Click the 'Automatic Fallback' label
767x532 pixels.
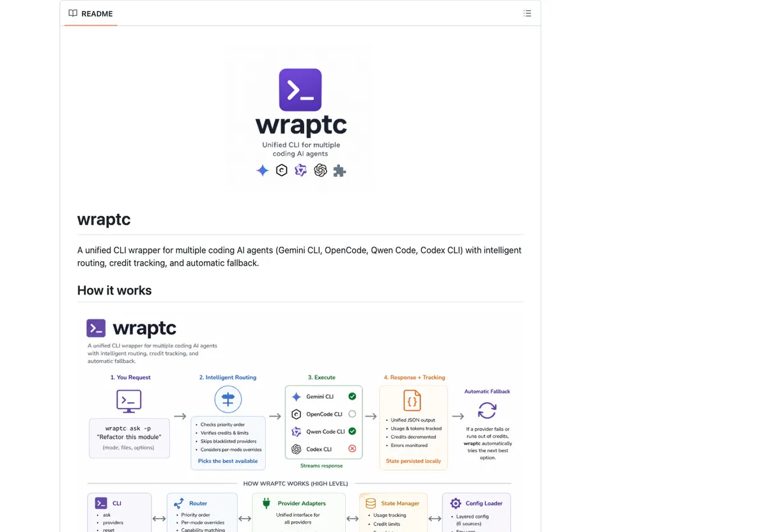click(487, 391)
